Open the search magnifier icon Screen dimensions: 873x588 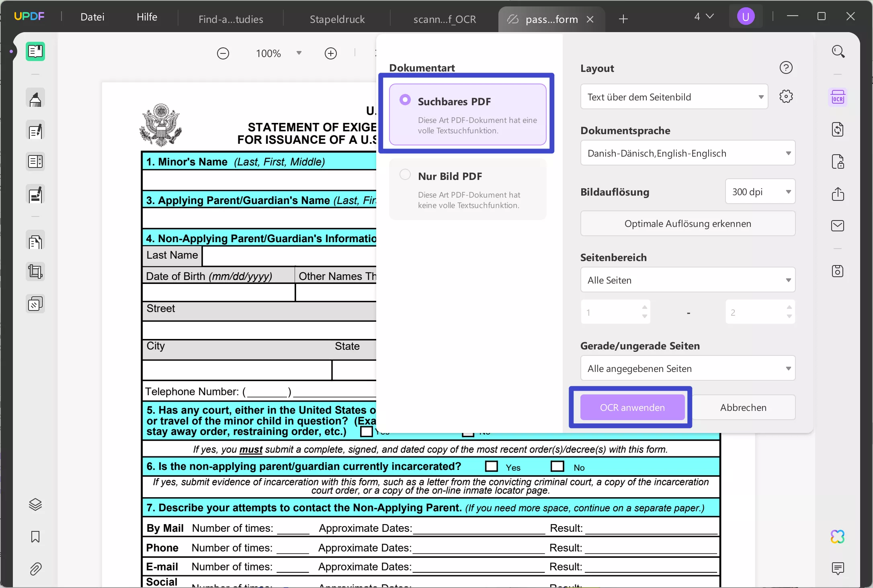(x=838, y=51)
